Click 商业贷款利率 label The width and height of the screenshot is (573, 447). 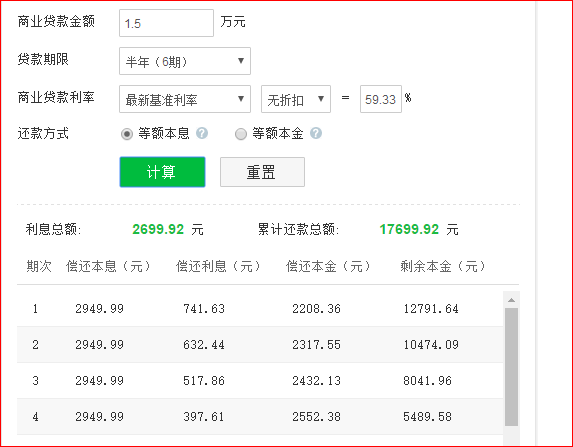(x=56, y=97)
